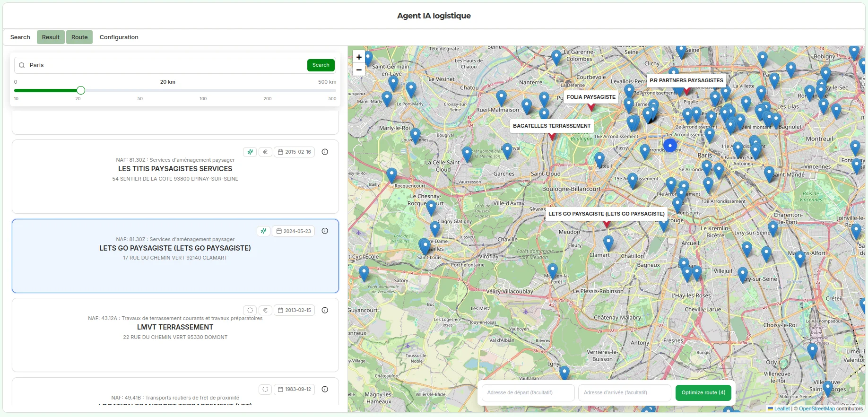
Task: Focus the Adresse d'arrivée field
Action: pyautogui.click(x=625, y=393)
